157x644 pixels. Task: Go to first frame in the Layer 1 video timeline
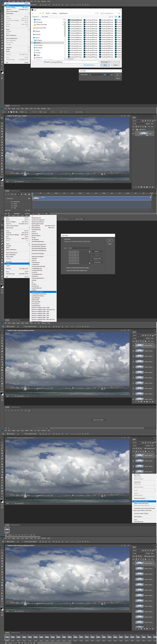6,194
